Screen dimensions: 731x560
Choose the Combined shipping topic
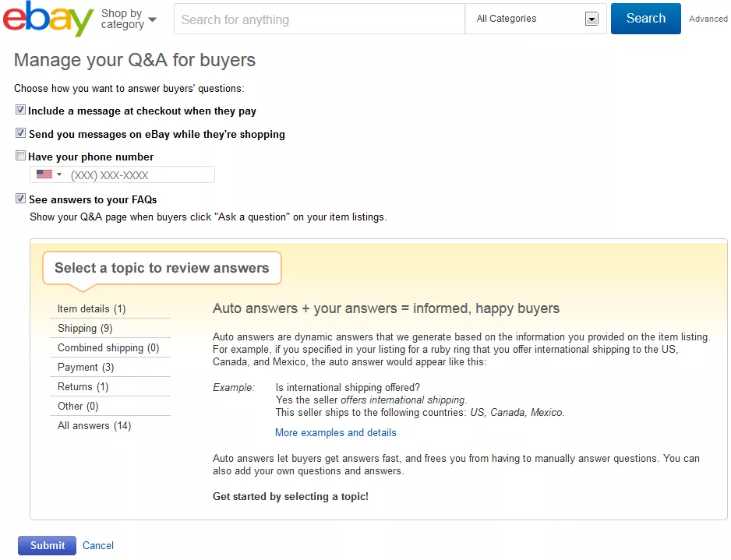[x=108, y=348]
